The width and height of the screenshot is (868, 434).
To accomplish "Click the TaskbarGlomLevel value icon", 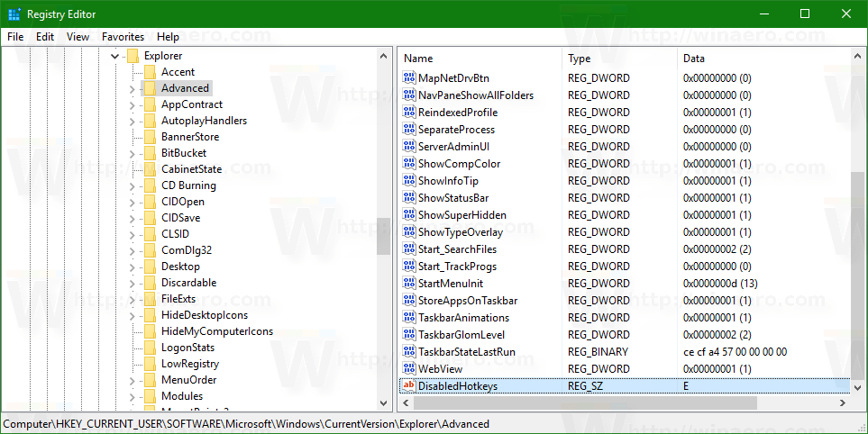I will (409, 335).
